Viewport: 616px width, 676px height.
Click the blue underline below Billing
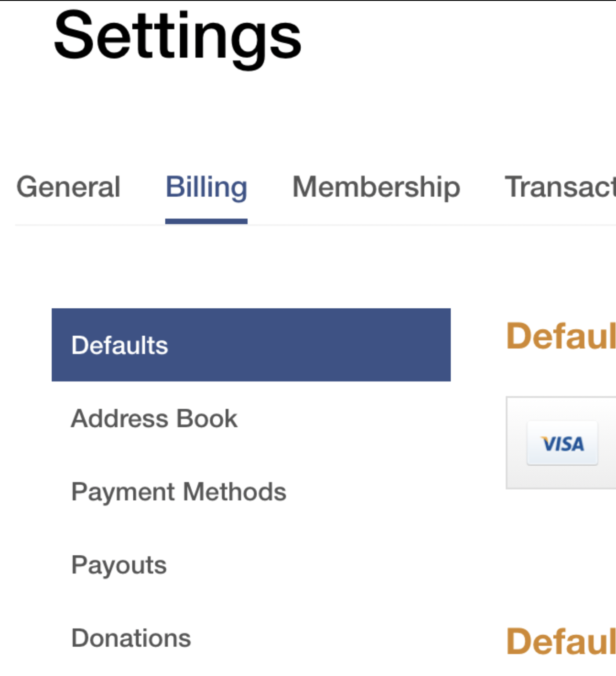click(x=206, y=221)
